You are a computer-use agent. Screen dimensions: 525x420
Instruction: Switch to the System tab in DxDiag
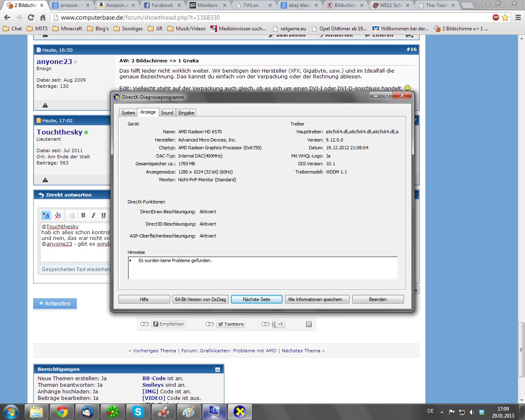pyautogui.click(x=128, y=113)
